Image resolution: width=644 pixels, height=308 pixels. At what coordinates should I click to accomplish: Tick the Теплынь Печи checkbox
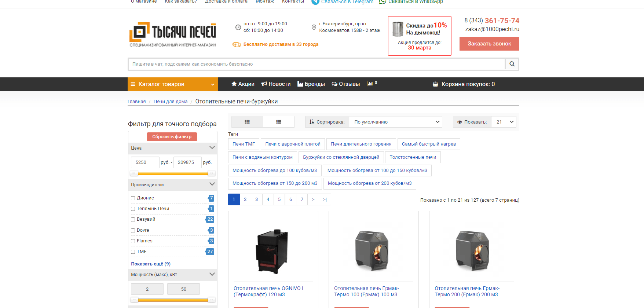pos(133,209)
